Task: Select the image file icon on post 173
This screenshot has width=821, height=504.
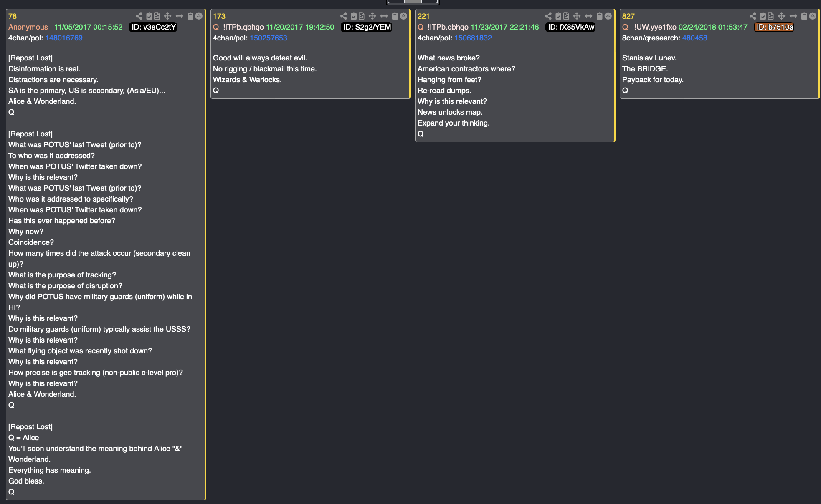Action: (362, 16)
